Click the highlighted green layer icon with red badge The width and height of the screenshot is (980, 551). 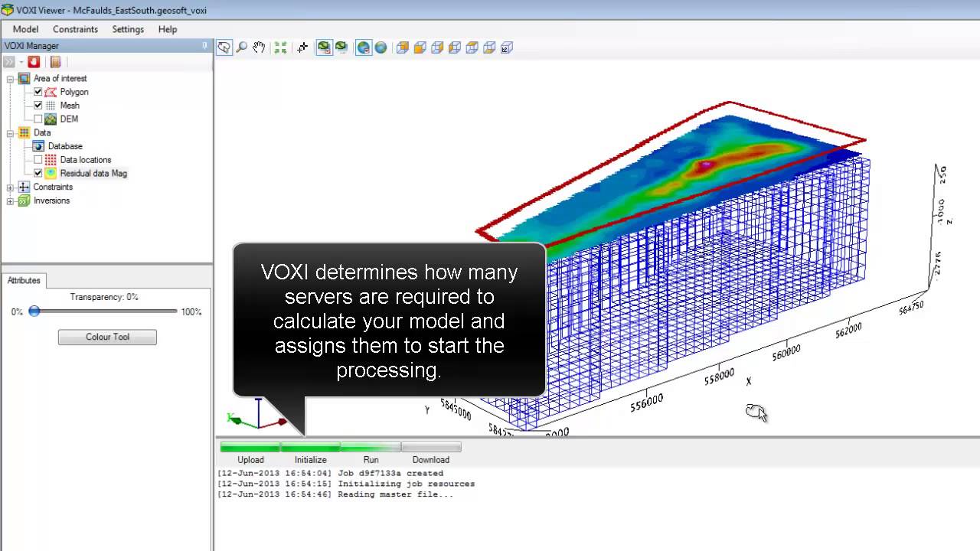coord(324,47)
